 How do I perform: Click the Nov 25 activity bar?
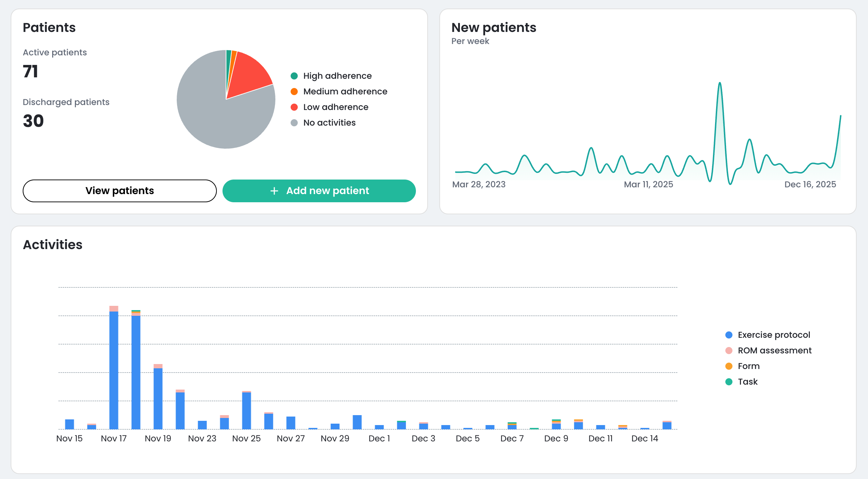tap(247, 410)
